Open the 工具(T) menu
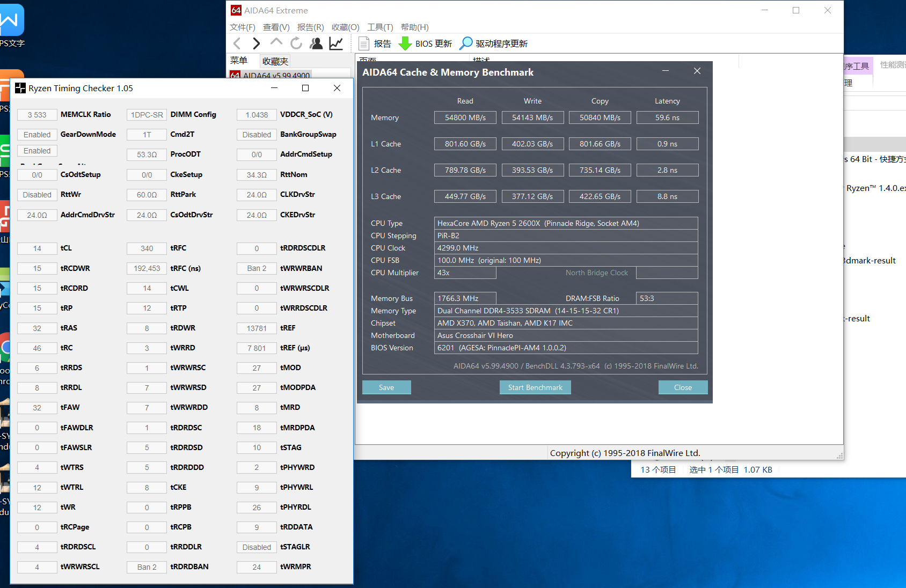The height and width of the screenshot is (588, 906). click(x=381, y=27)
